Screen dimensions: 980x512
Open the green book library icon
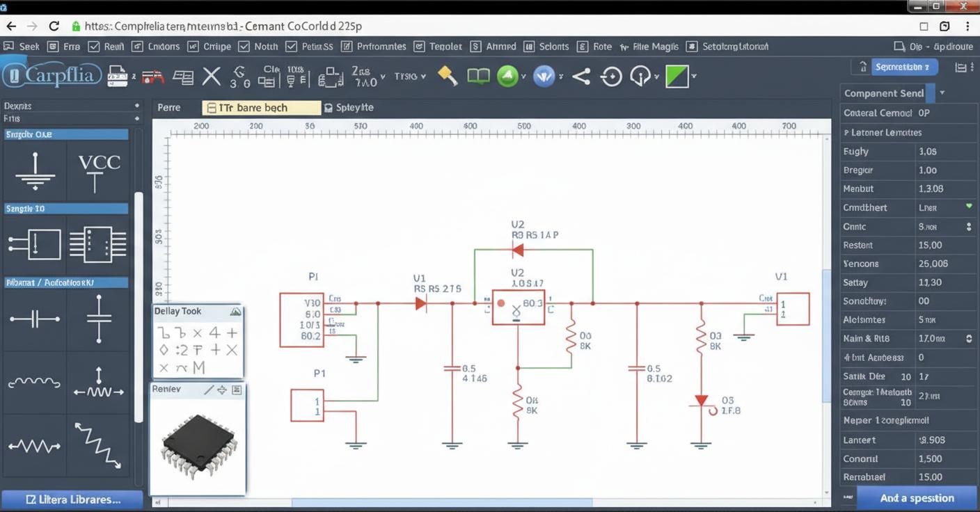coord(478,76)
